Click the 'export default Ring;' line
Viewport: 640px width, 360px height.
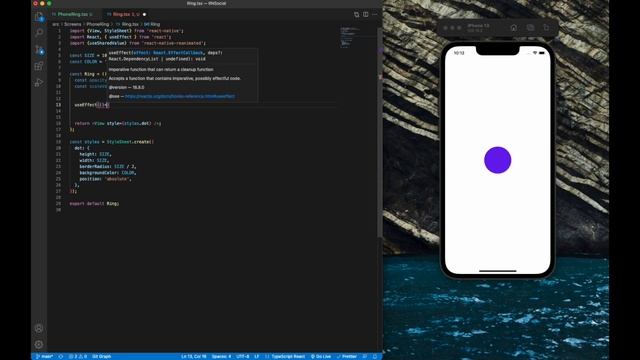pos(94,203)
